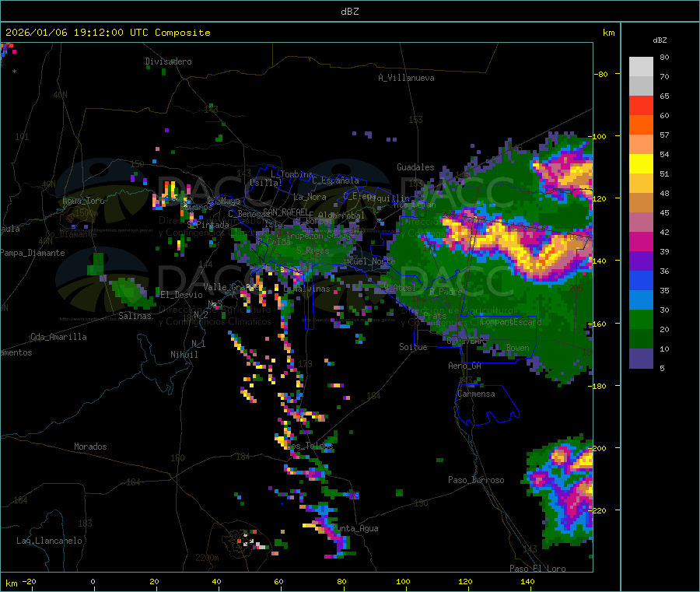Click the Soitue place label
This screenshot has width=700, height=592.
(413, 347)
